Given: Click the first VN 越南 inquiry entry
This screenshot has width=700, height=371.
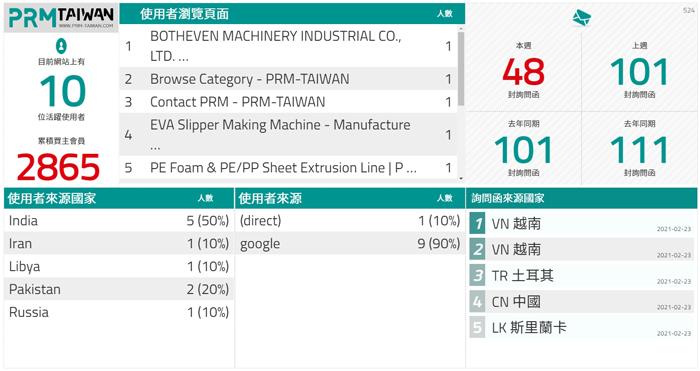Looking at the screenshot, I should [x=581, y=223].
